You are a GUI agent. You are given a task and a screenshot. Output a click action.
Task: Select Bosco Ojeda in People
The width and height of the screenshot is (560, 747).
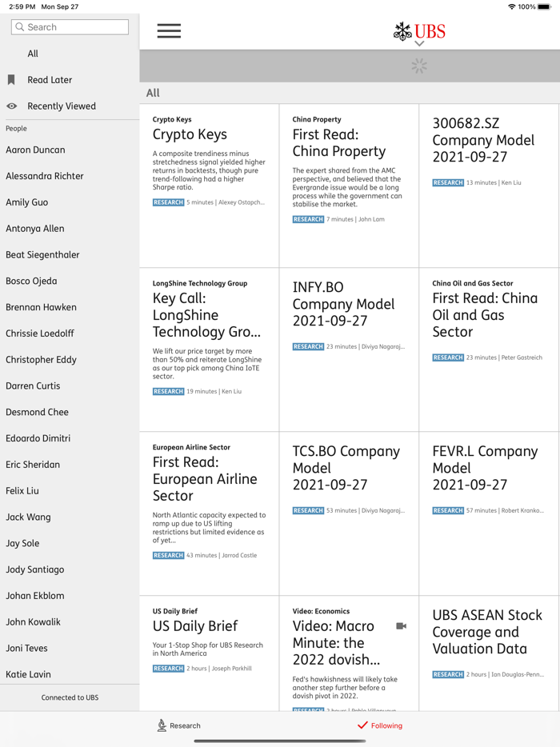[x=31, y=281]
